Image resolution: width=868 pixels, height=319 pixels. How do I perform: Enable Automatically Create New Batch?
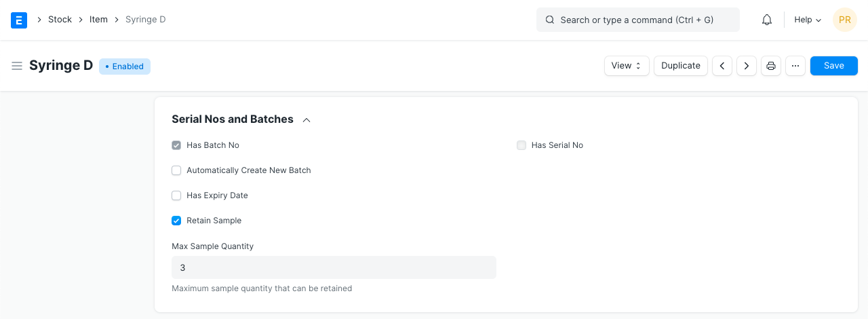(x=176, y=170)
